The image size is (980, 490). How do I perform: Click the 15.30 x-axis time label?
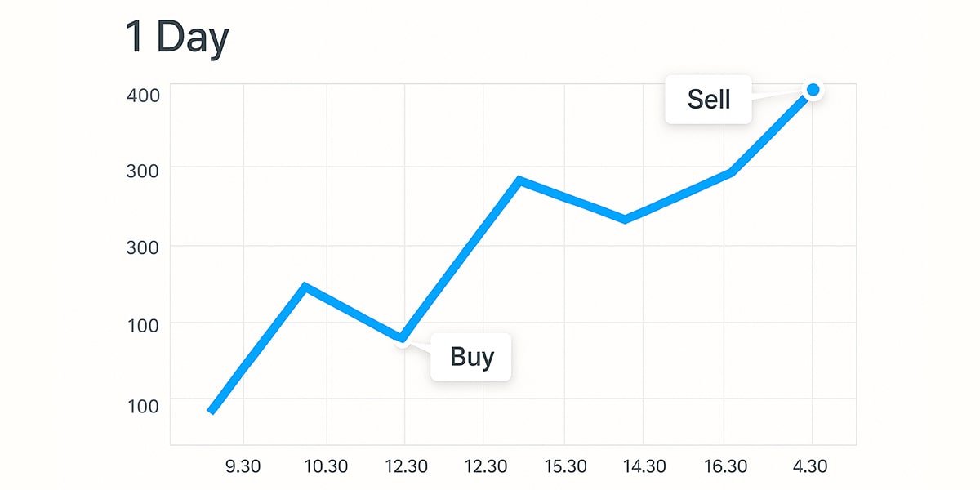(x=565, y=467)
